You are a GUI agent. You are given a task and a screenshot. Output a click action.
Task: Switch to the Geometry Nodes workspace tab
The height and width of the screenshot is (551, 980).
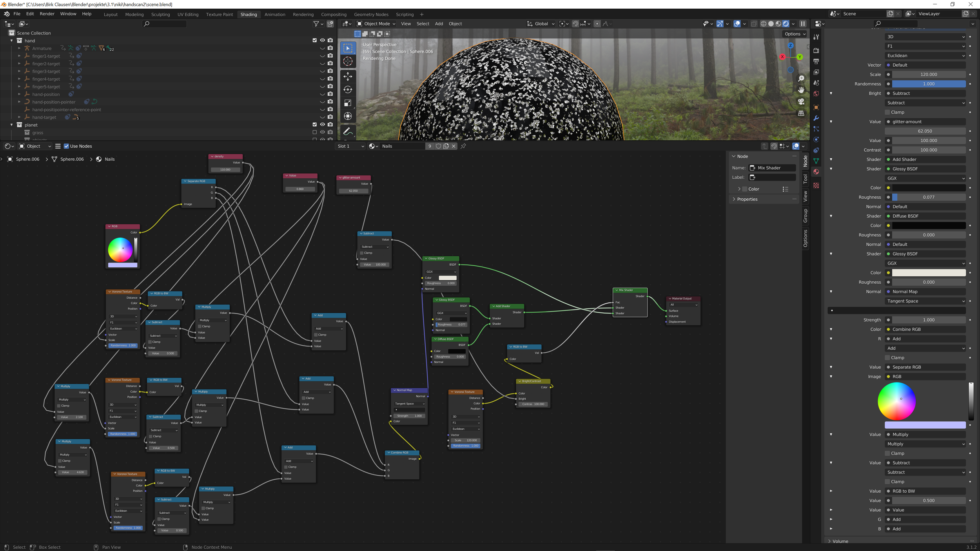[371, 14]
